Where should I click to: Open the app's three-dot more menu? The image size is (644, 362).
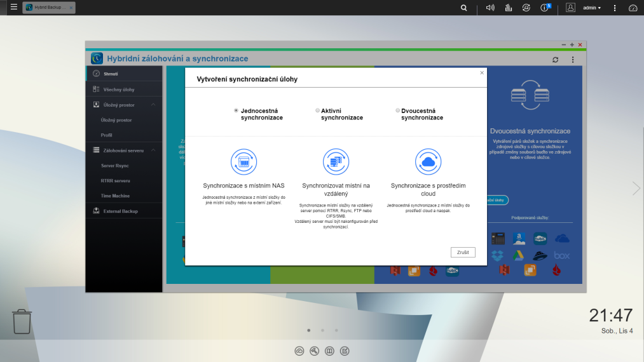click(573, 60)
